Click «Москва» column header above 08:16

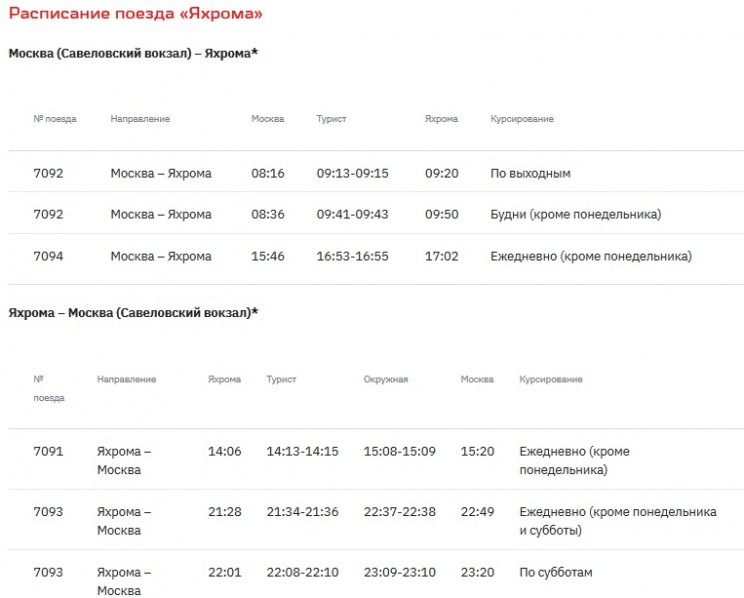point(268,119)
